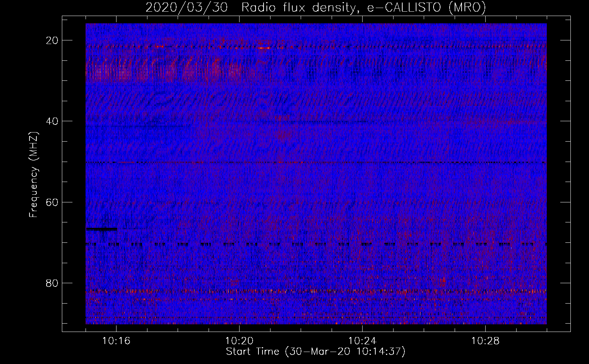This screenshot has width=589, height=364.
Task: Click the 60 frequency tick label
Action: pos(52,202)
